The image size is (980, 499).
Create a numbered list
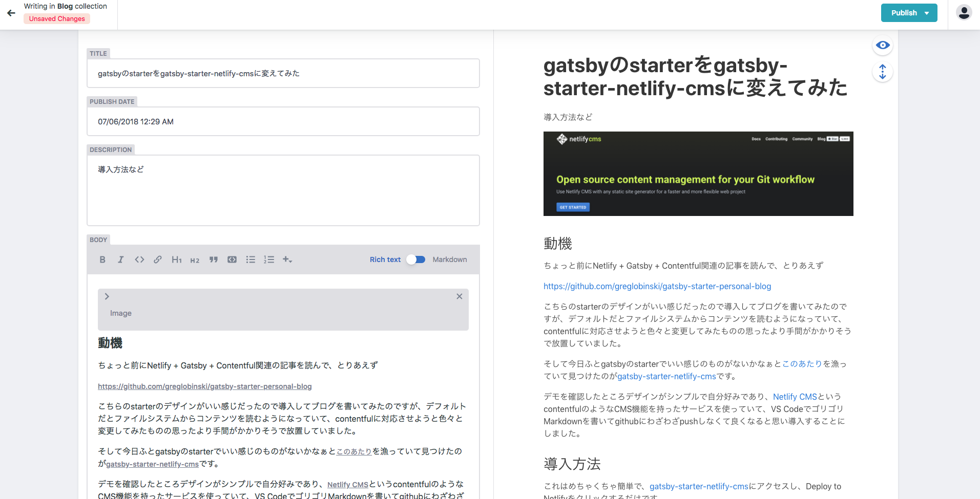[269, 259]
